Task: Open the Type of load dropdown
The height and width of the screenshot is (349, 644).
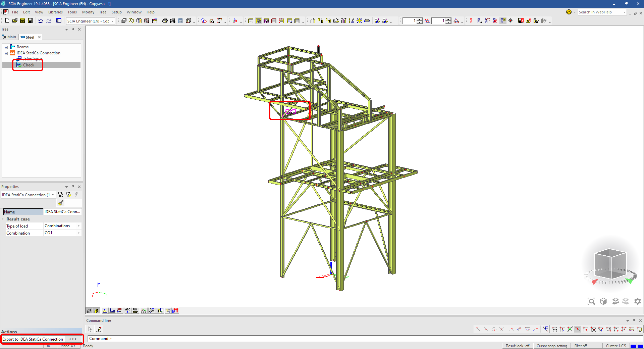Action: [78, 226]
